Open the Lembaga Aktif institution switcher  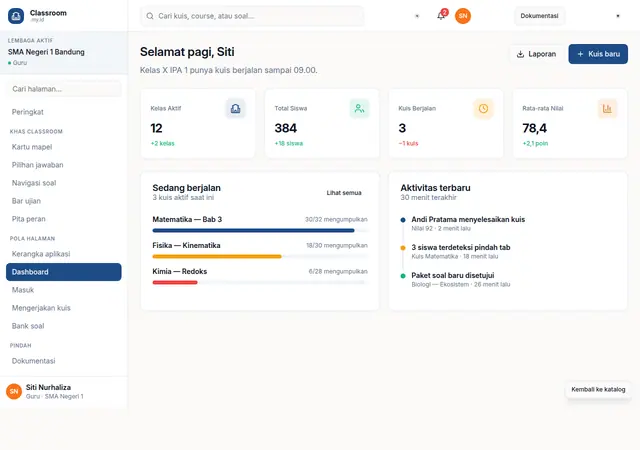pyautogui.click(x=64, y=52)
